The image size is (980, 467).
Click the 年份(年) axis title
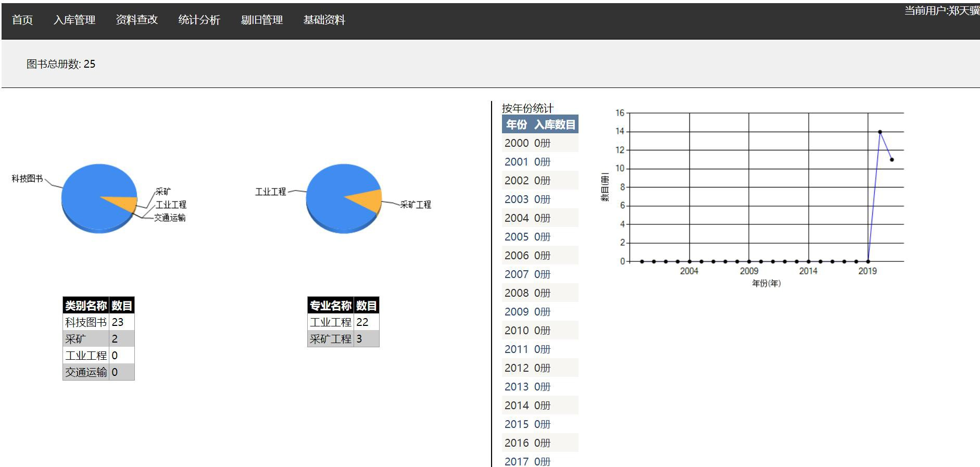[767, 283]
